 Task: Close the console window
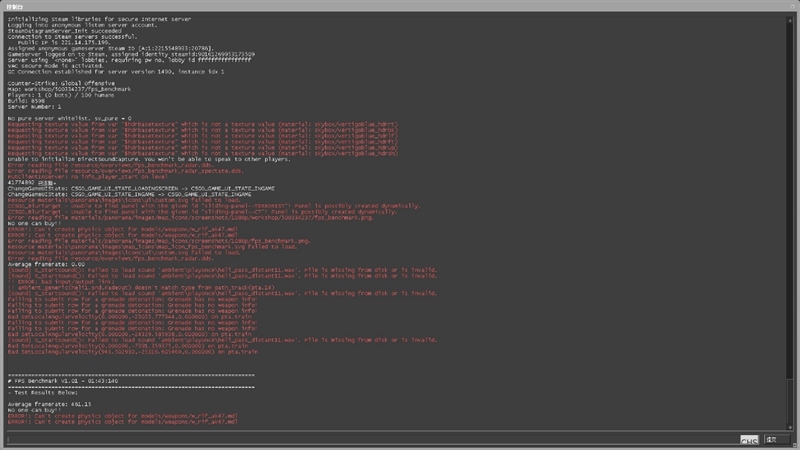[790, 5]
